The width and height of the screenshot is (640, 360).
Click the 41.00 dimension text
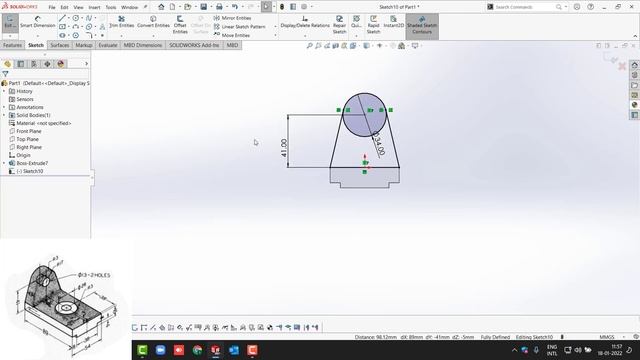284,147
